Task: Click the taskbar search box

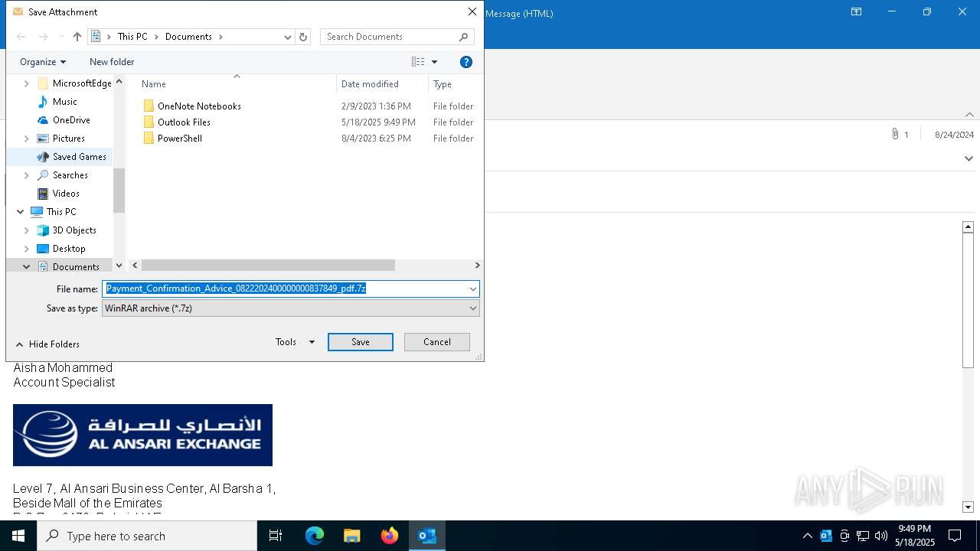Action: point(147,536)
